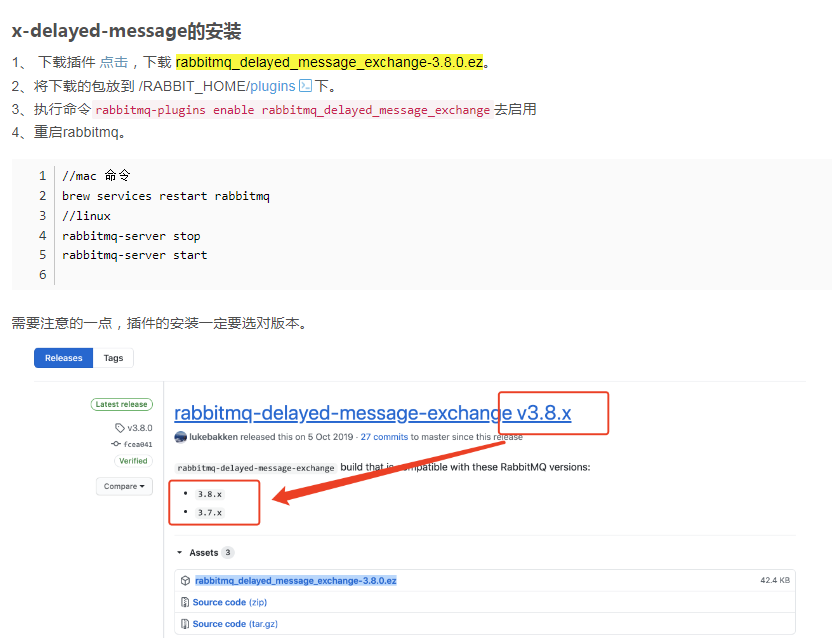Click the x-delayed-message的安装 heading
Viewport: 832px width, 638px height.
[x=126, y=31]
